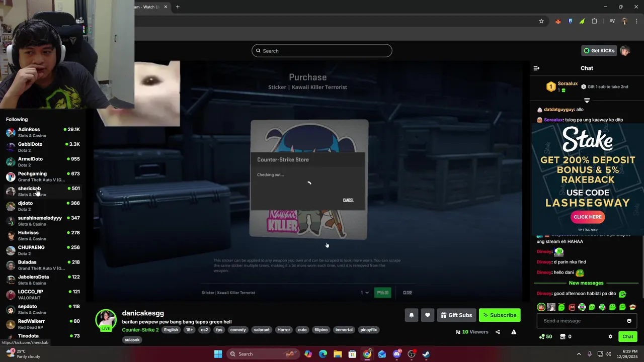
Task: Send message with Chat button
Action: pyautogui.click(x=628, y=337)
